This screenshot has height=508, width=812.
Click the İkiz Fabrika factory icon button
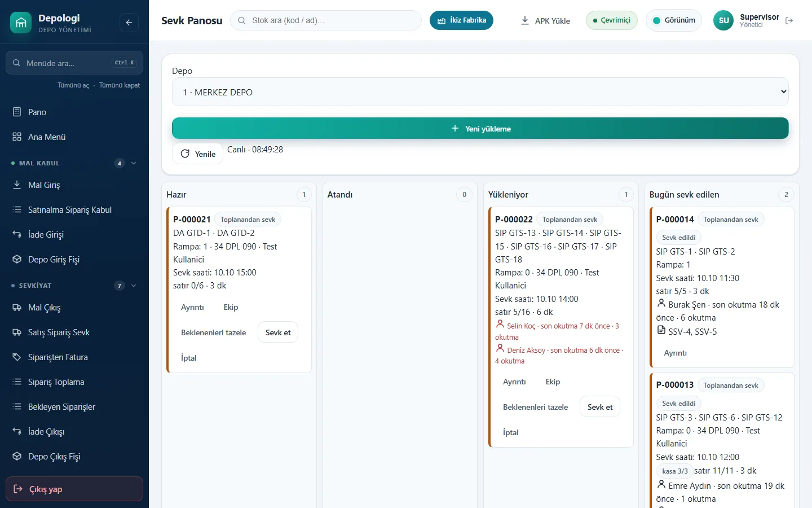(461, 20)
